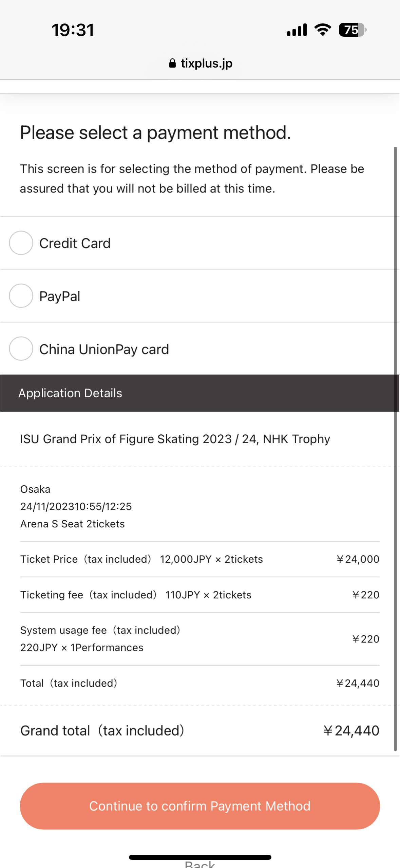Screen dimensions: 400x868
Task: Tap the Back link at bottom
Action: (x=200, y=864)
